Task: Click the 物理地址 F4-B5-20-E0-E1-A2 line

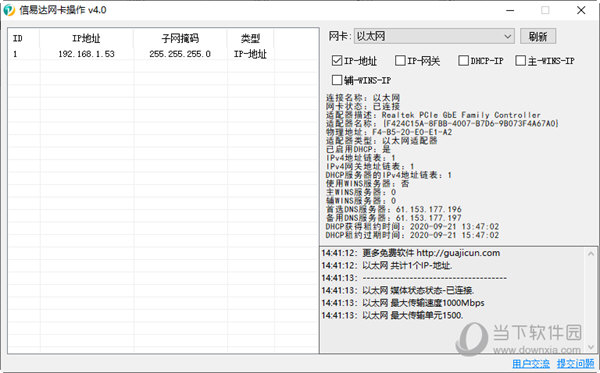Action: [389, 132]
